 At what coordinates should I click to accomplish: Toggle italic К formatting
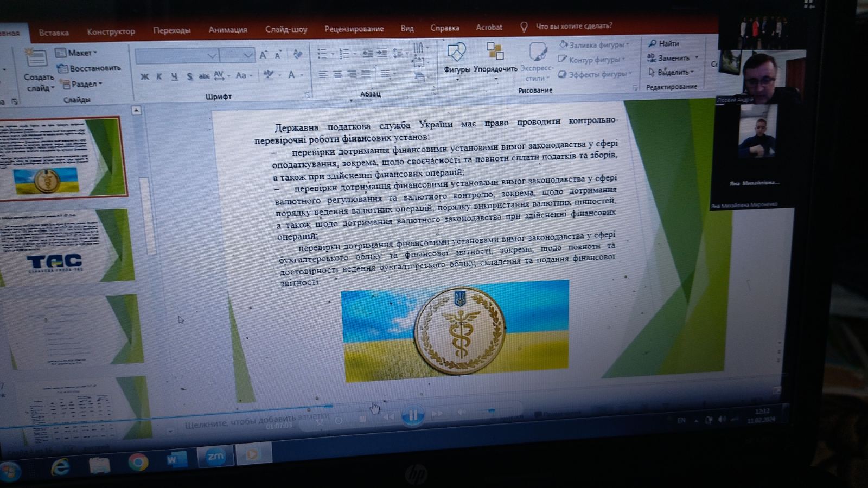pyautogui.click(x=159, y=76)
